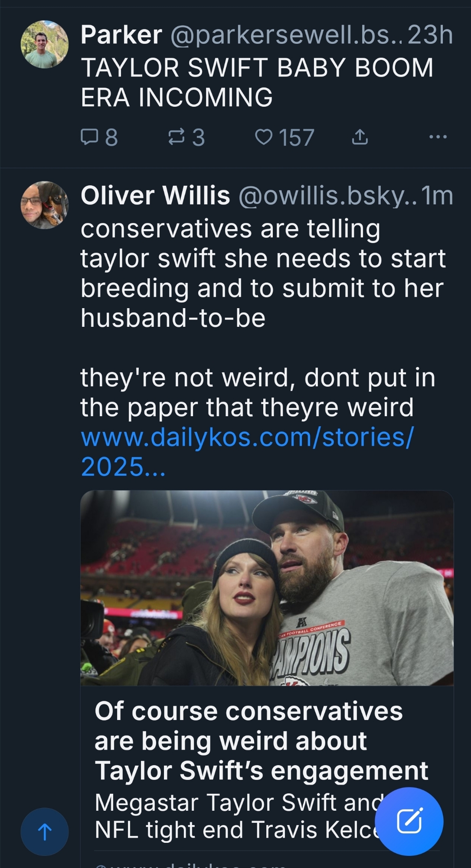The image size is (471, 868).
Task: Tap the scroll to top arrow button
Action: [45, 832]
